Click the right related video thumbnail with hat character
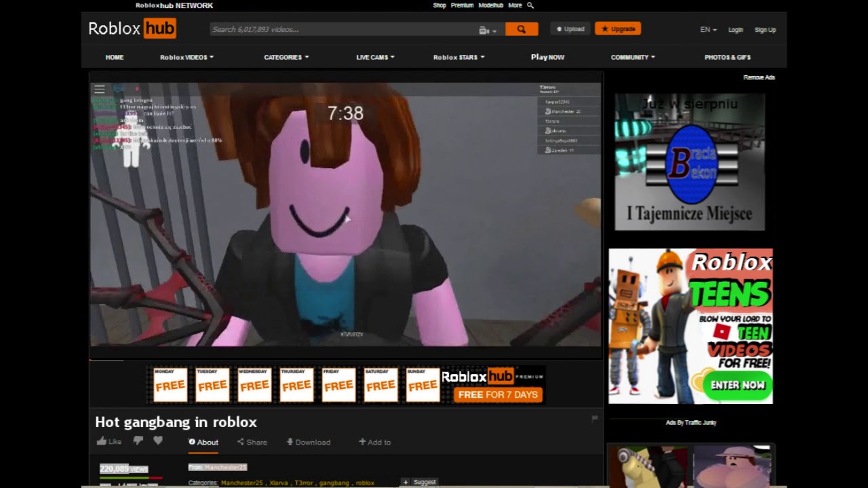Viewport: 868px width, 488px height. point(732,466)
